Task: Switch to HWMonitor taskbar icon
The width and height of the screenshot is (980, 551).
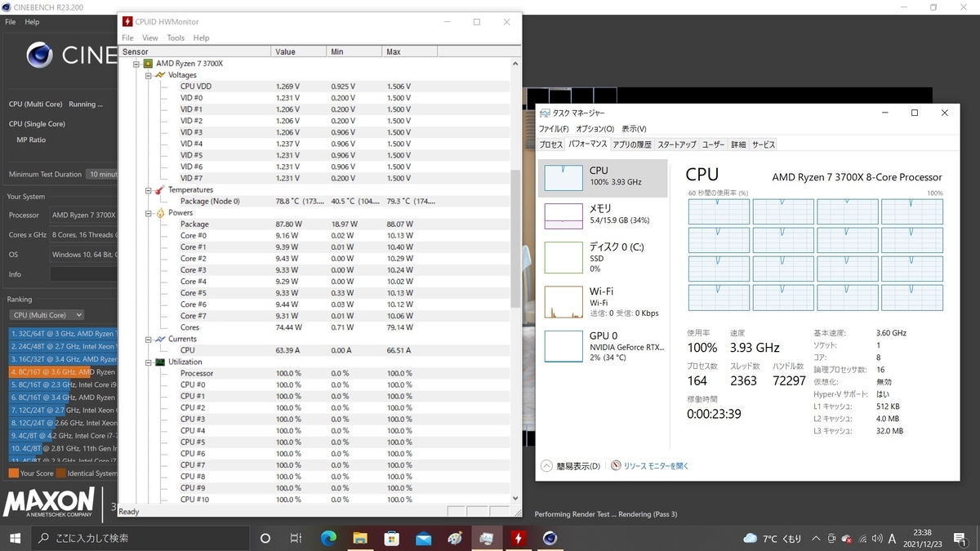Action: 519,538
